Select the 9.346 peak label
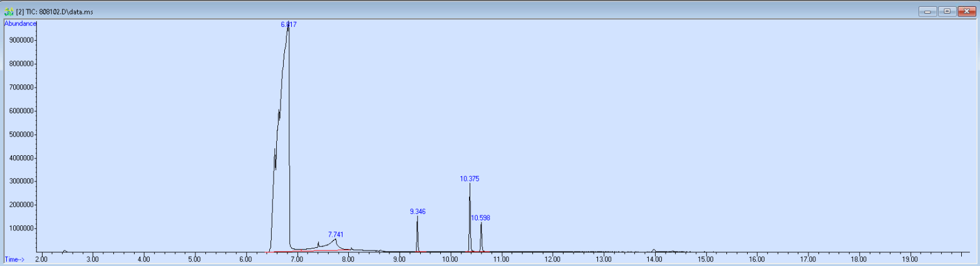 (418, 212)
